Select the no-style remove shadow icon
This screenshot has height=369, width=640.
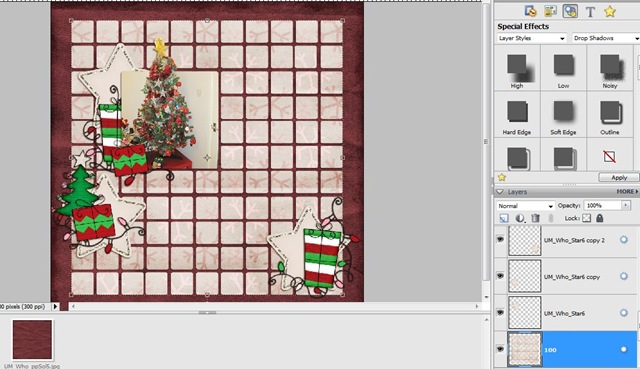pos(609,156)
